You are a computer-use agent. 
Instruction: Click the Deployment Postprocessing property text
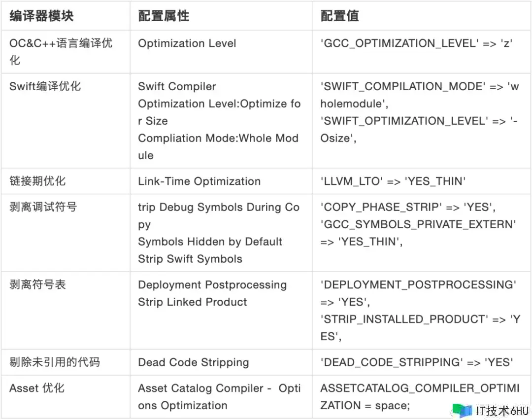[212, 284]
